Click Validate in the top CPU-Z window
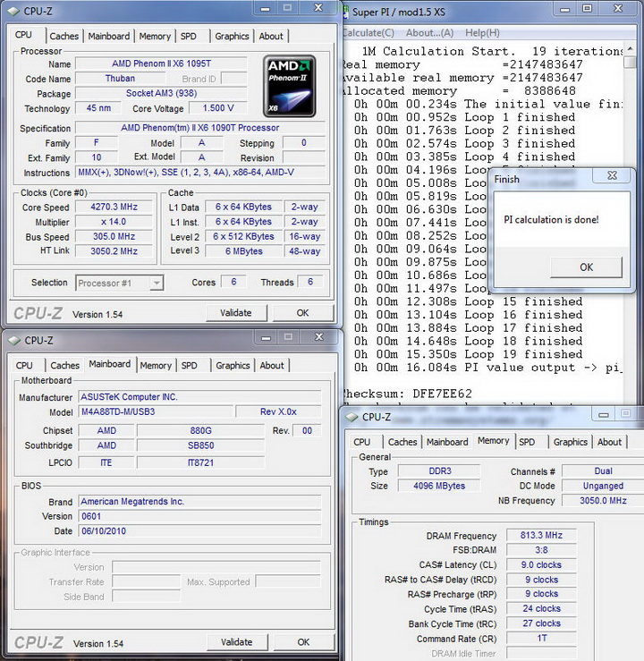 tap(236, 313)
